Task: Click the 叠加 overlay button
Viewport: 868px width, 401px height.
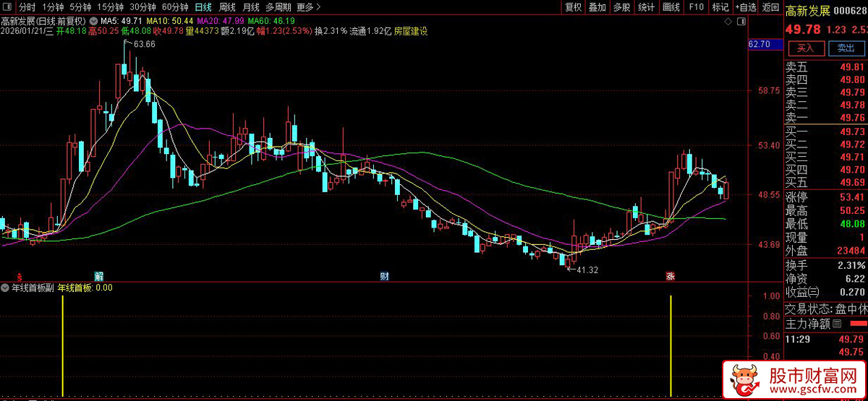Action: (597, 7)
